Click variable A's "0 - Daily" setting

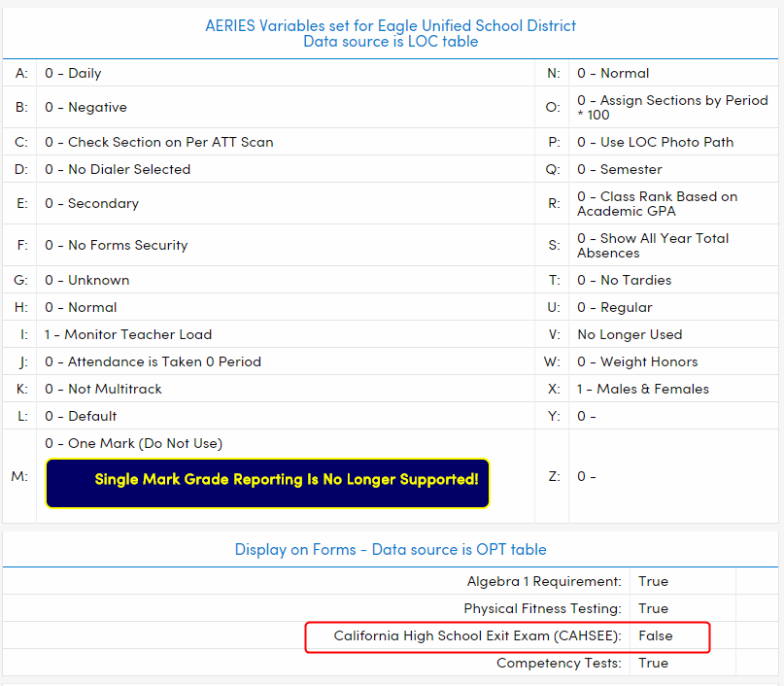[72, 73]
